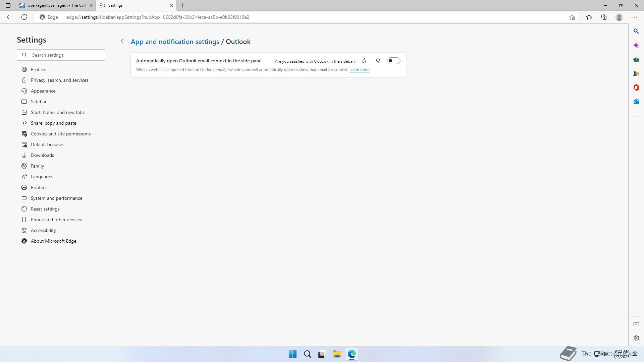Click the sidebar settings gear icon

point(636,338)
